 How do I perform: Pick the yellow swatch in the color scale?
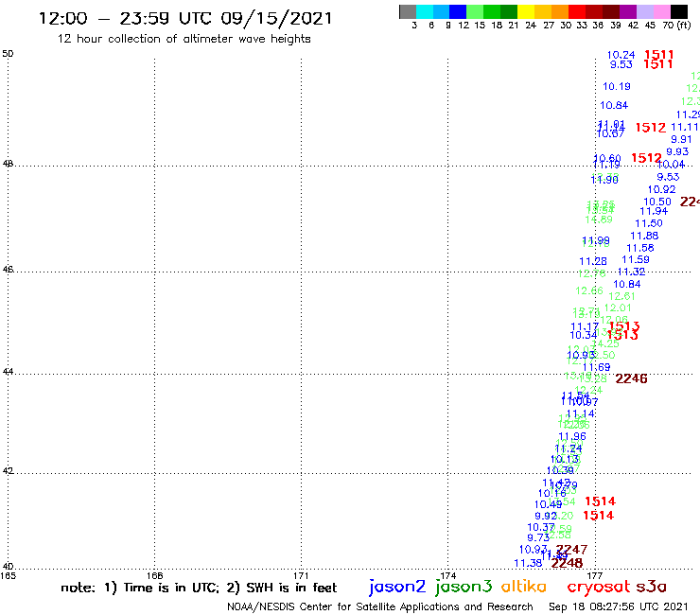(x=525, y=12)
